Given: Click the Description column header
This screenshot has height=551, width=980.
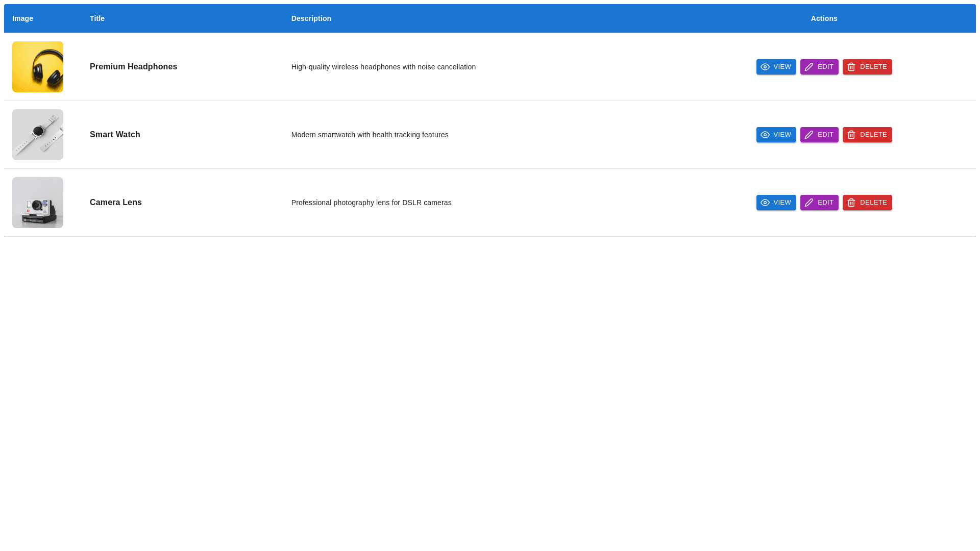Looking at the screenshot, I should (x=311, y=18).
